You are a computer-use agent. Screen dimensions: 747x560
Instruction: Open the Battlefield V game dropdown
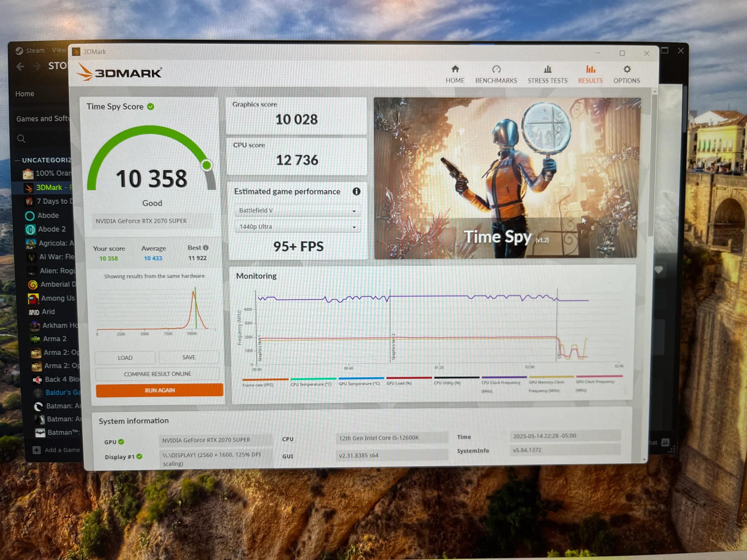coord(297,210)
